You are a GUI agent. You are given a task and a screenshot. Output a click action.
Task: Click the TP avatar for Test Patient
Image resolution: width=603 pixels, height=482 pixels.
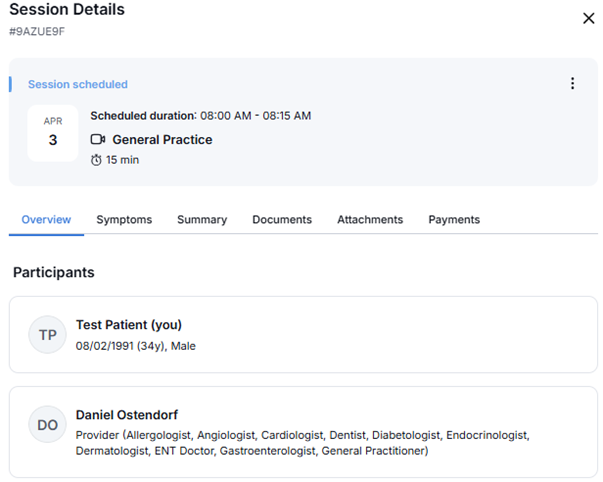(x=47, y=335)
